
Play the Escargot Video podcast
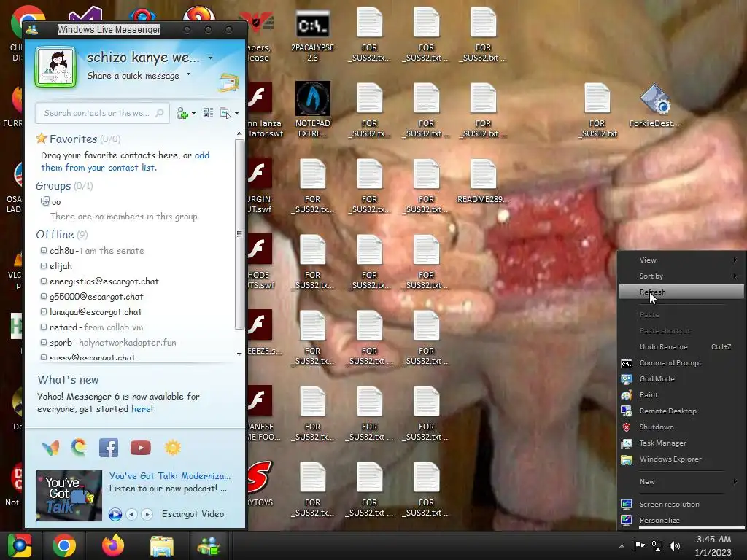115,514
